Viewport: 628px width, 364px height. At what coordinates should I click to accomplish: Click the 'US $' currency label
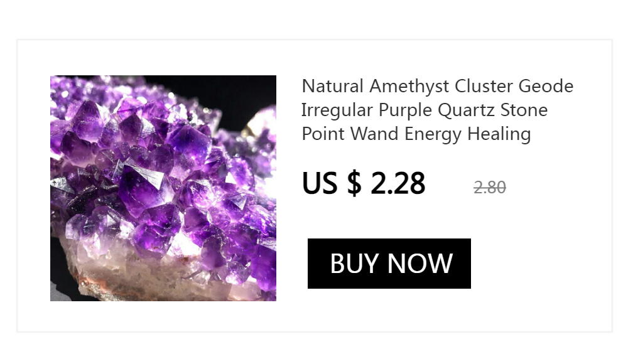pyautogui.click(x=332, y=183)
